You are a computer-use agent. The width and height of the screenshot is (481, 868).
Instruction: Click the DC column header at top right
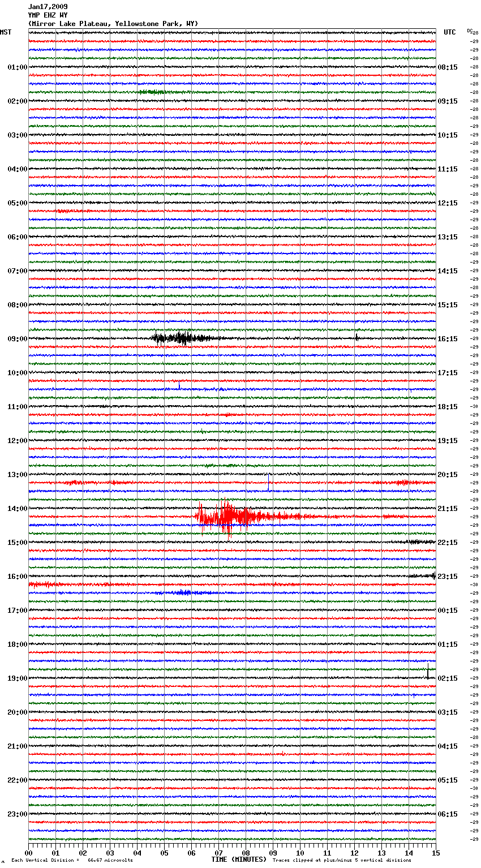[x=470, y=31]
